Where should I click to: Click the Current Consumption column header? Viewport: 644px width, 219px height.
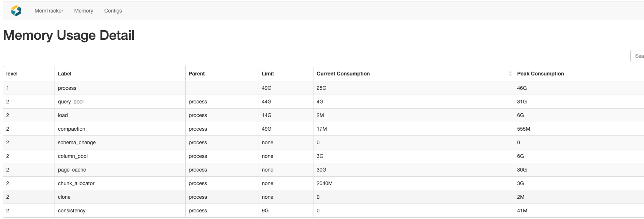[343, 74]
